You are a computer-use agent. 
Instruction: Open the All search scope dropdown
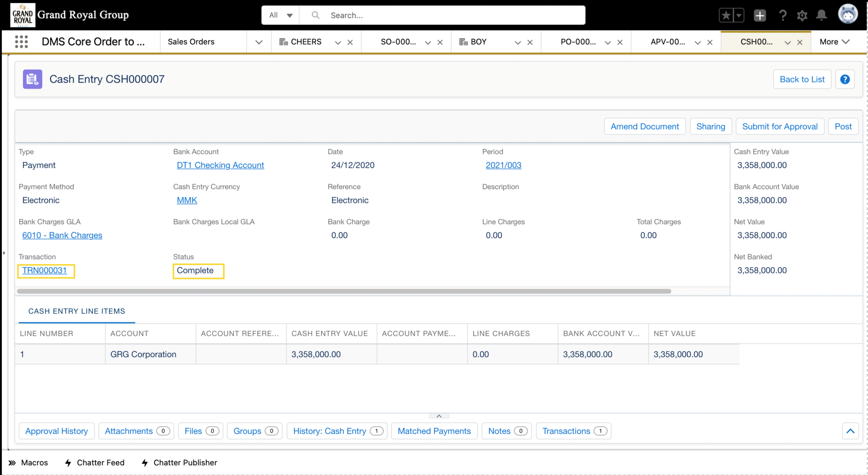tap(280, 15)
